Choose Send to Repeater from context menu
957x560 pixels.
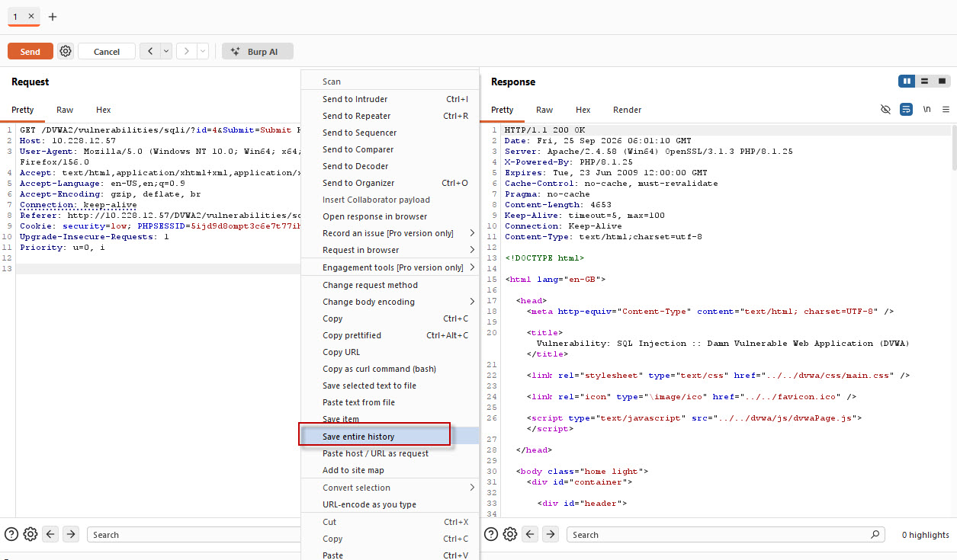click(x=390, y=116)
